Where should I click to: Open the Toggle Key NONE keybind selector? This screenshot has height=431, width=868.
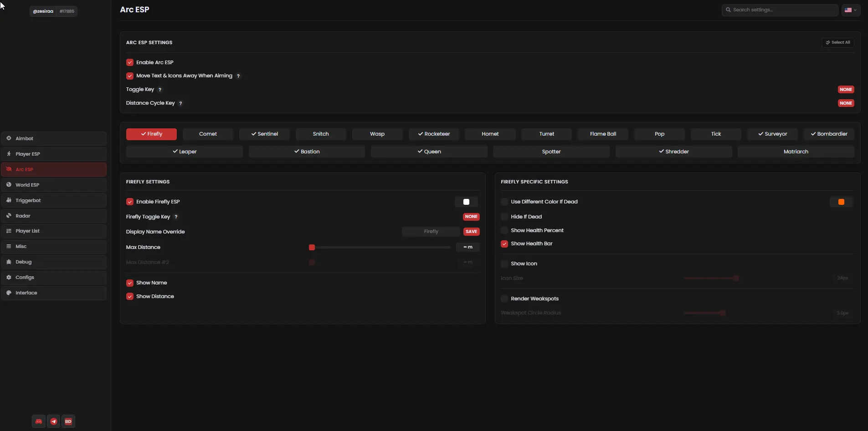tap(846, 90)
